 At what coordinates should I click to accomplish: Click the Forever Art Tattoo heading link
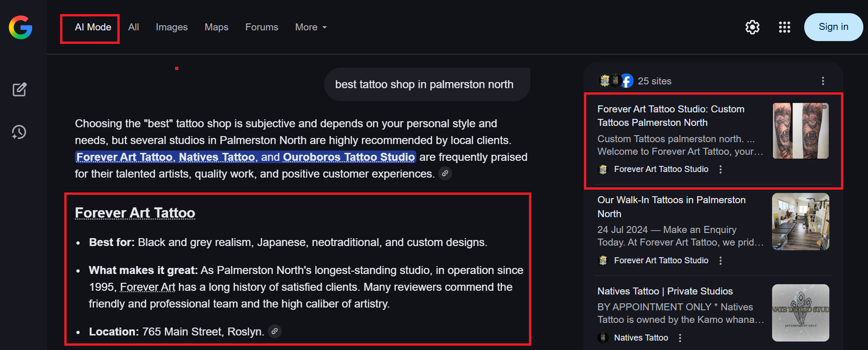[135, 213]
